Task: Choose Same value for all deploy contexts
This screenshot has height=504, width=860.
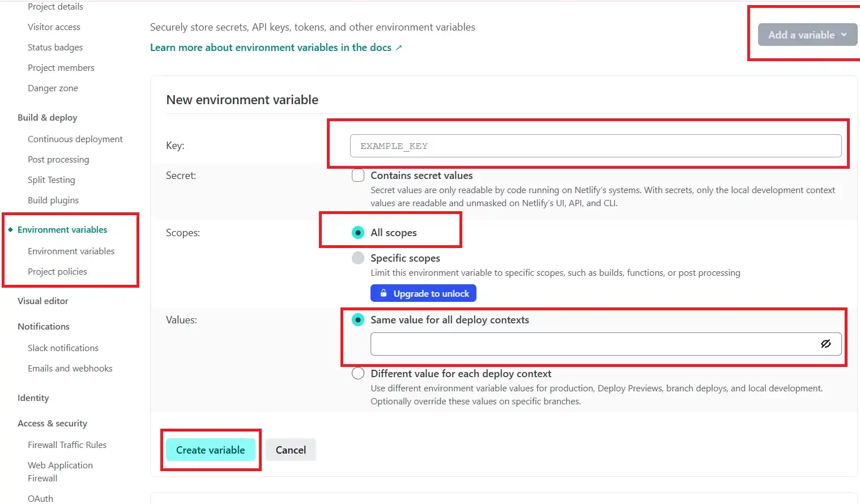Action: (x=358, y=320)
